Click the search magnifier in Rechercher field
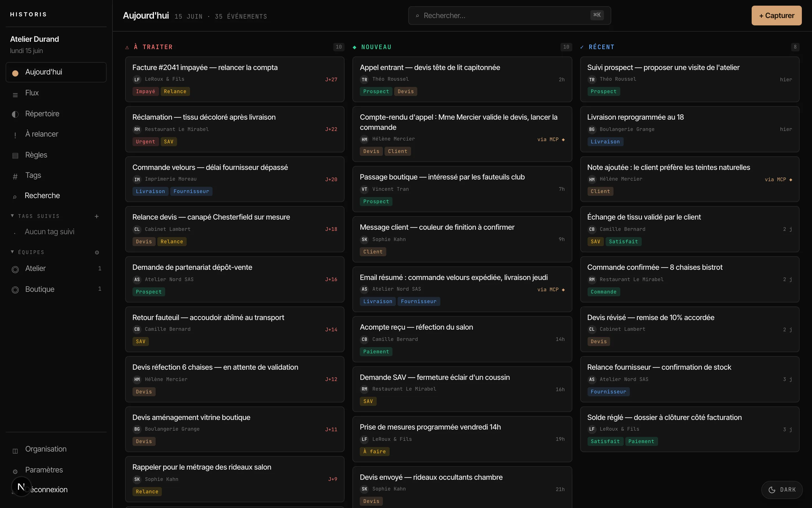Screen dimensions: 812x508 click(x=417, y=16)
